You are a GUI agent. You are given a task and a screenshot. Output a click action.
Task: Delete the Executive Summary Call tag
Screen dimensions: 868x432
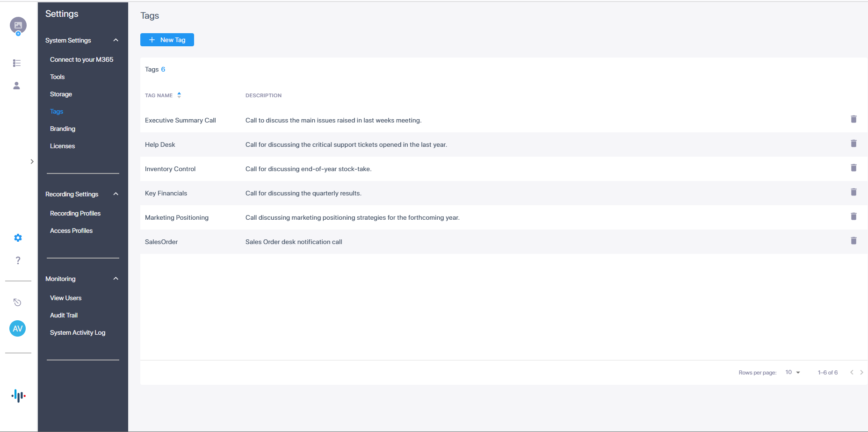854,119
